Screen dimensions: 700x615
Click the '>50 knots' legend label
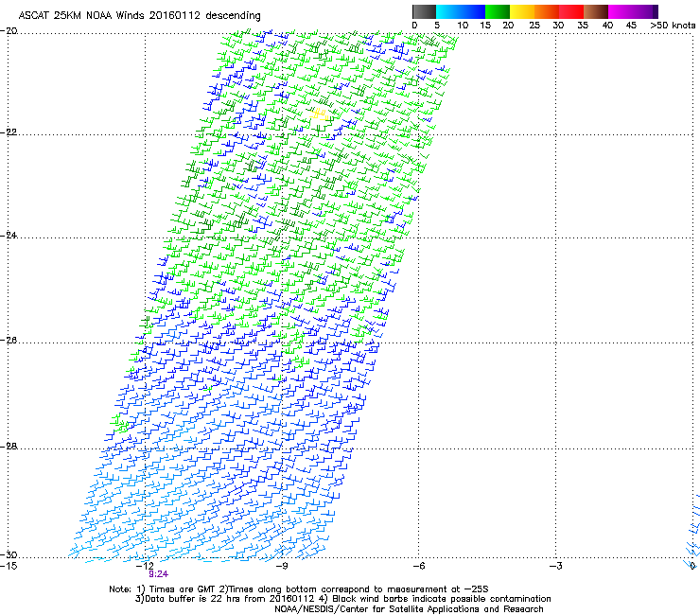coord(673,26)
